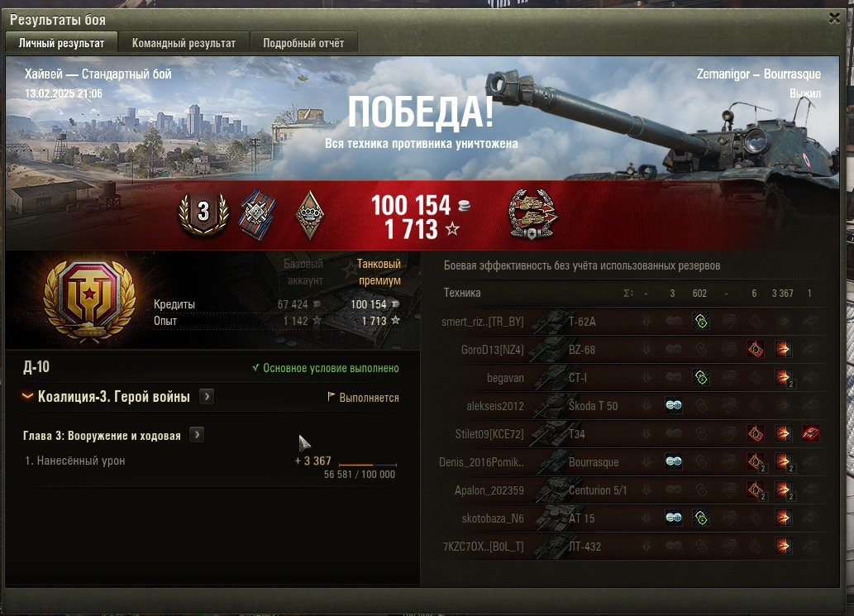The image size is (854, 616).
Task: Click the Нанесённый урон progress bar
Action: tap(368, 465)
